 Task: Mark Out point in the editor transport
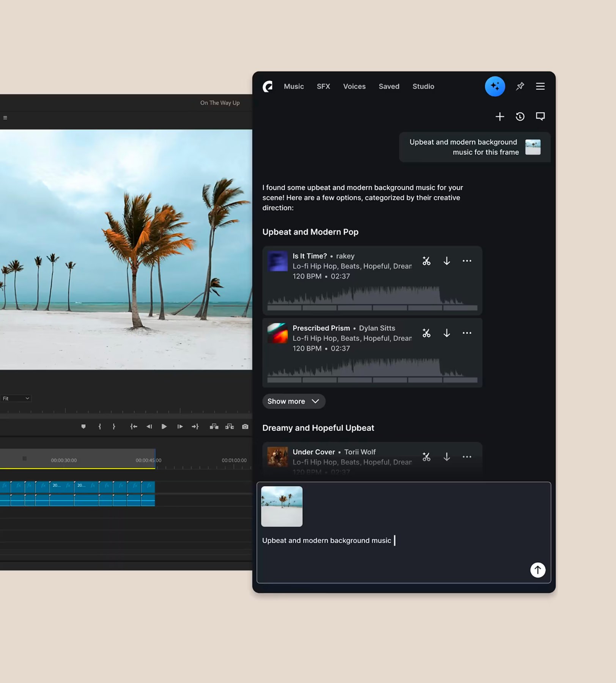tap(114, 427)
